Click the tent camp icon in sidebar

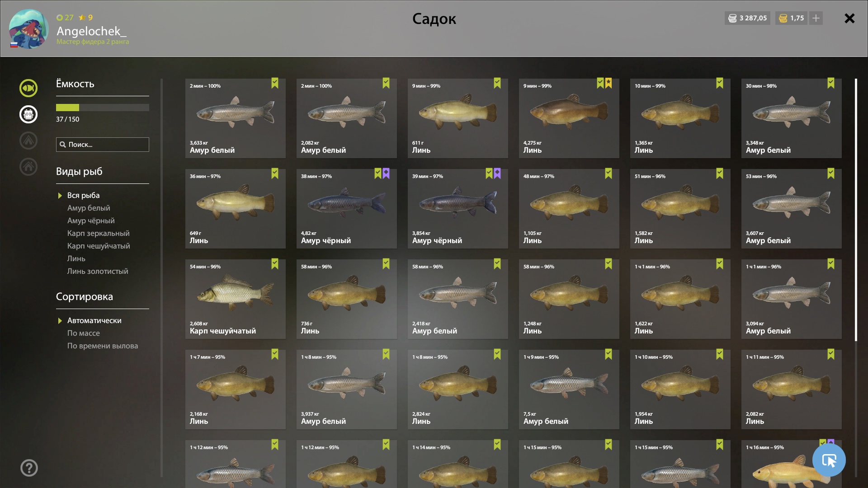28,141
